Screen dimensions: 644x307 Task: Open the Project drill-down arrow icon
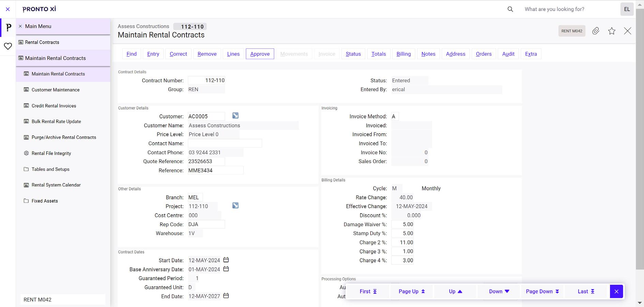(235, 205)
